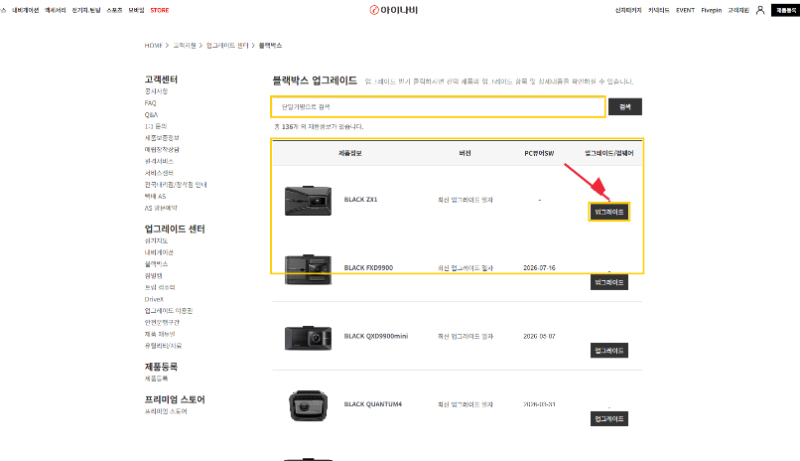Image resolution: width=800 pixels, height=461 pixels.
Task: Select the BLACK ZX1 product name
Action: click(x=361, y=199)
